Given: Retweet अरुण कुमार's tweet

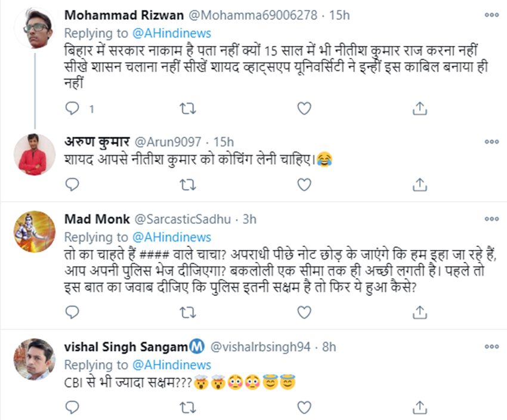Looking at the screenshot, I should (x=186, y=184).
